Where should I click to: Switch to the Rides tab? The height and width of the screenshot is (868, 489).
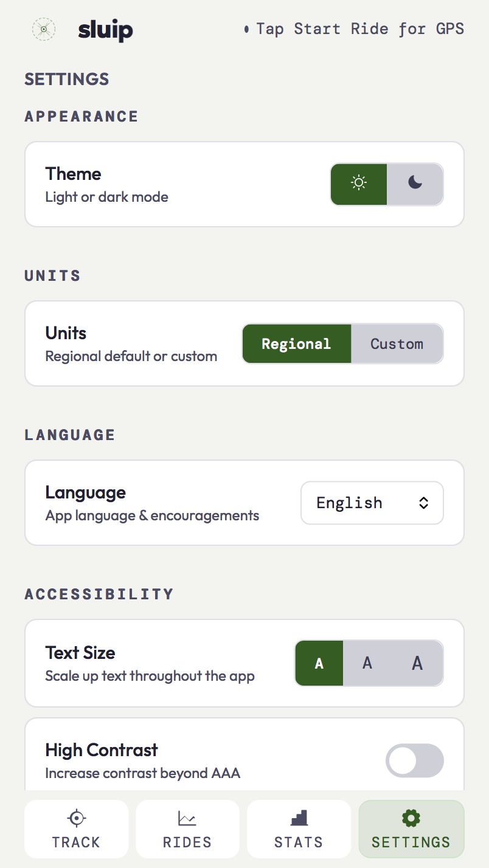(x=187, y=829)
